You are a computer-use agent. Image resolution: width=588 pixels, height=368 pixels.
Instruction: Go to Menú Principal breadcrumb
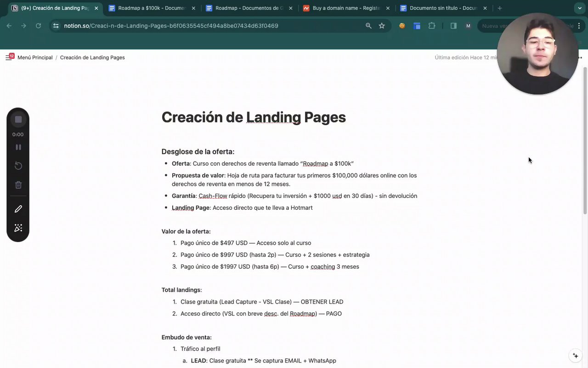(35, 57)
